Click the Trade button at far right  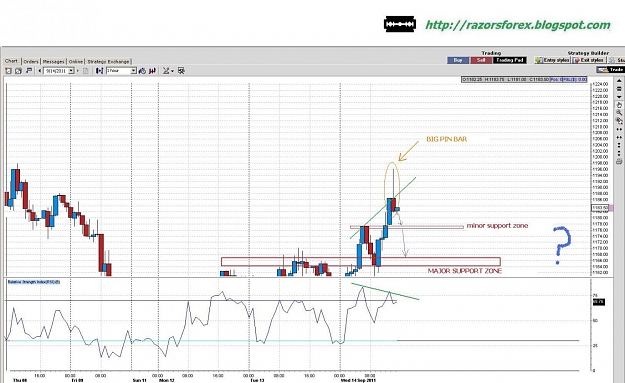(x=611, y=69)
